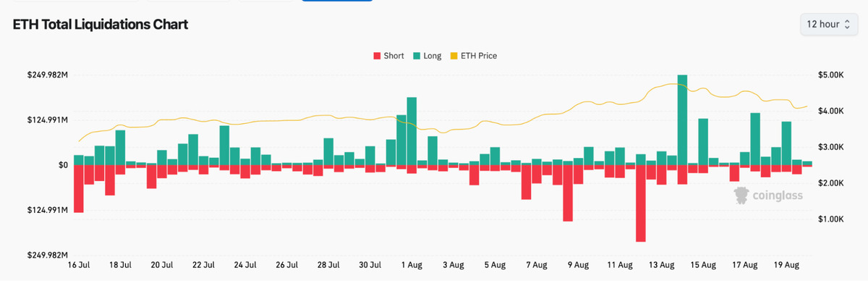The height and width of the screenshot is (281, 868).
Task: Click the $249.982M top axis label
Action: click(x=48, y=75)
